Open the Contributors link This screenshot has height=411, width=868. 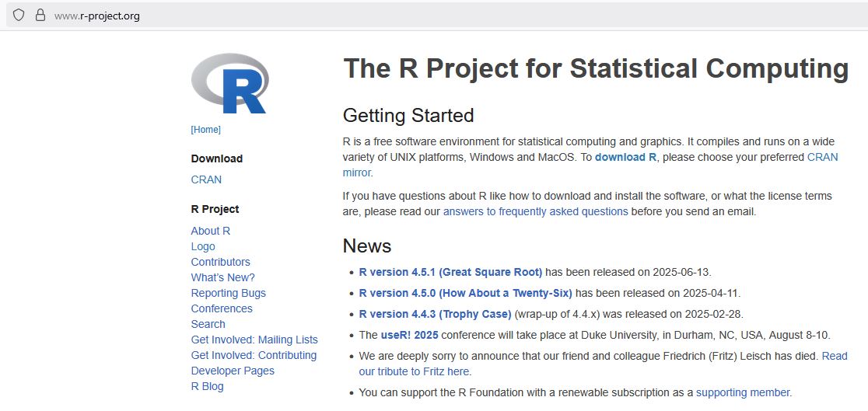click(x=220, y=262)
